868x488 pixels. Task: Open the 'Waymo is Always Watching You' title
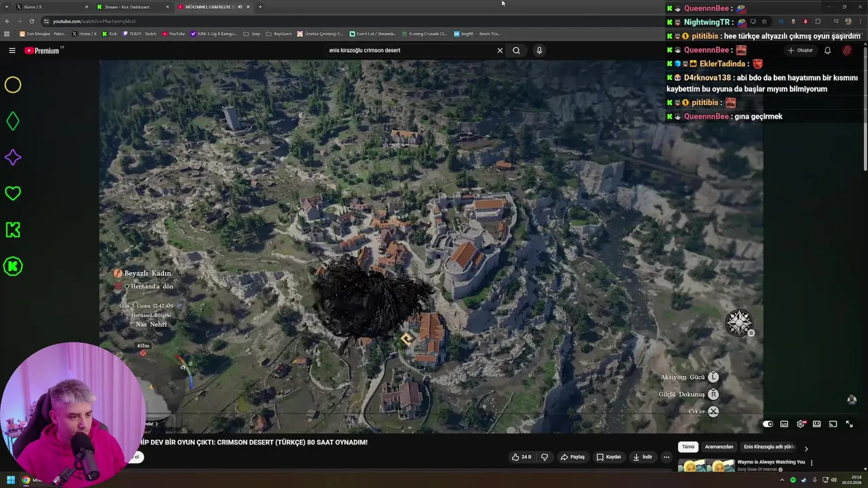[x=771, y=462]
